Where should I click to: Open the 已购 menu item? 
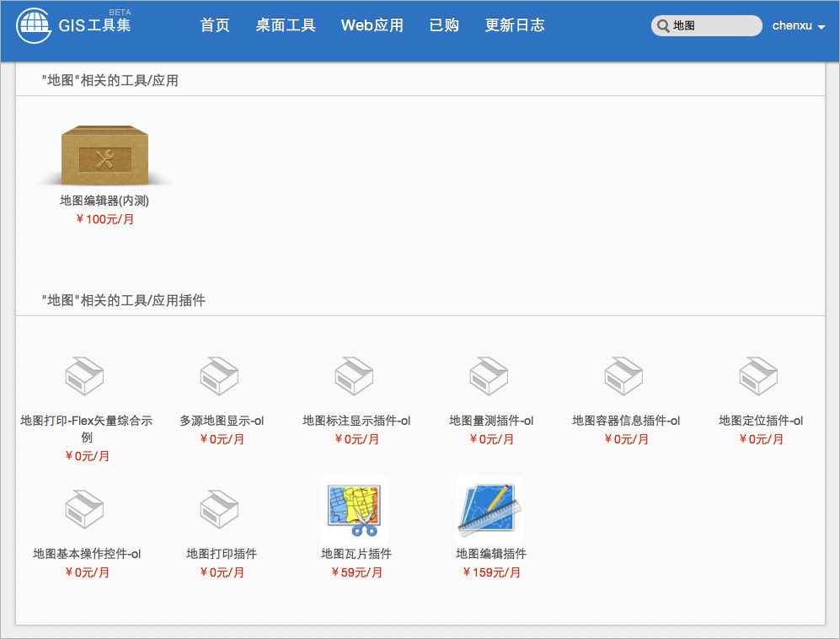(x=444, y=25)
